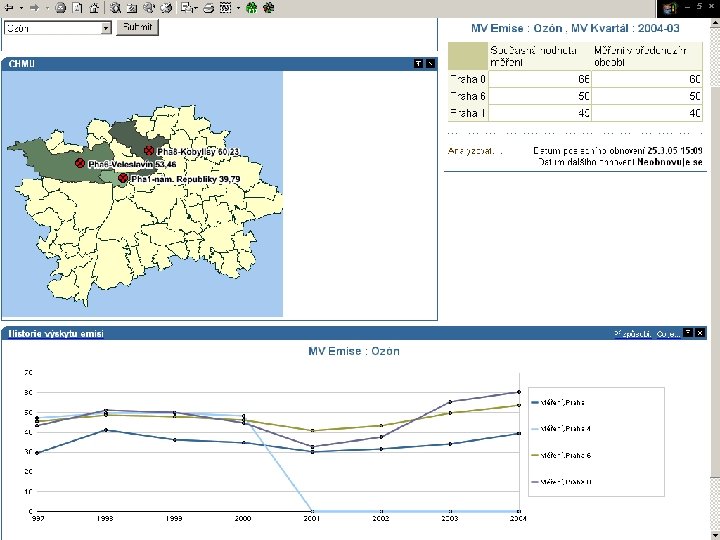Close the Historie výskytu emisí panel
720x540 pixels.
(700, 333)
